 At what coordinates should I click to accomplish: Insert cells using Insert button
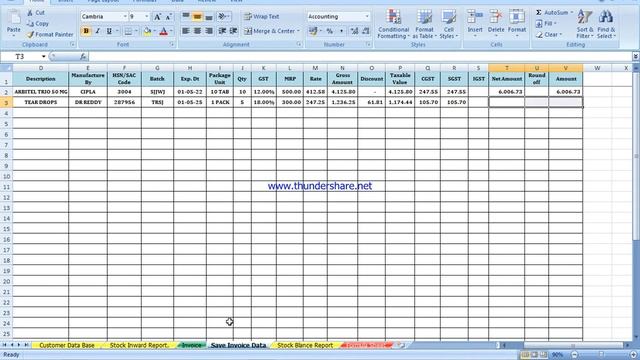475,24
